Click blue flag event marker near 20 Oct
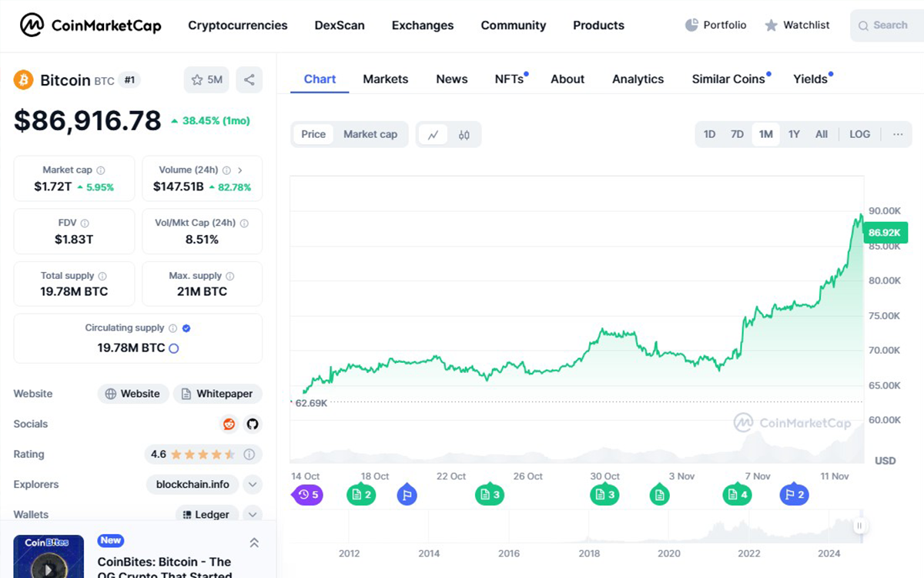Viewport: 924px width, 578px height. pyautogui.click(x=407, y=495)
